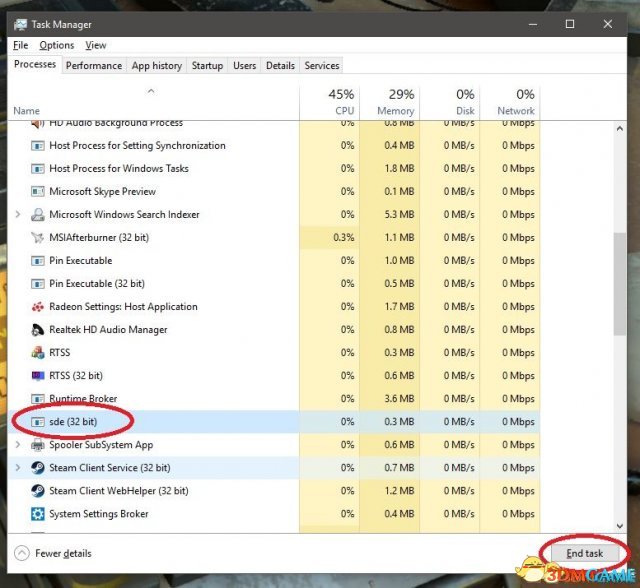The width and height of the screenshot is (640, 588).
Task: Sort by the Disk column header
Action: pyautogui.click(x=449, y=102)
